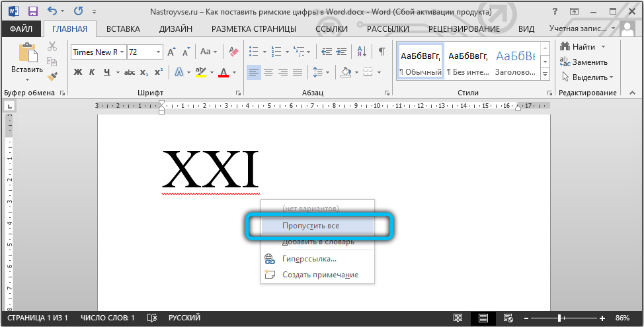The height and width of the screenshot is (327, 644).
Task: Open the font size dropdown showing 72
Action: pos(158,52)
